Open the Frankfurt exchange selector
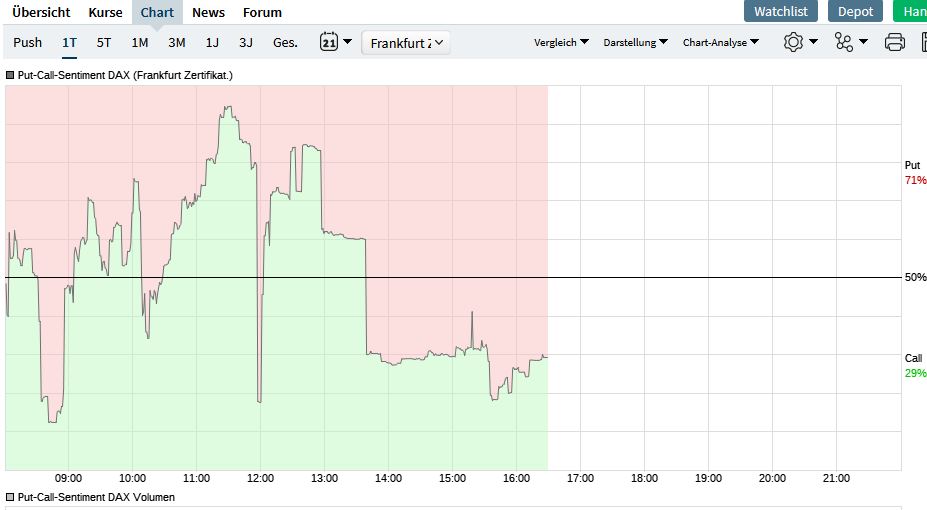Viewport: 927px width, 510px height. 406,43
